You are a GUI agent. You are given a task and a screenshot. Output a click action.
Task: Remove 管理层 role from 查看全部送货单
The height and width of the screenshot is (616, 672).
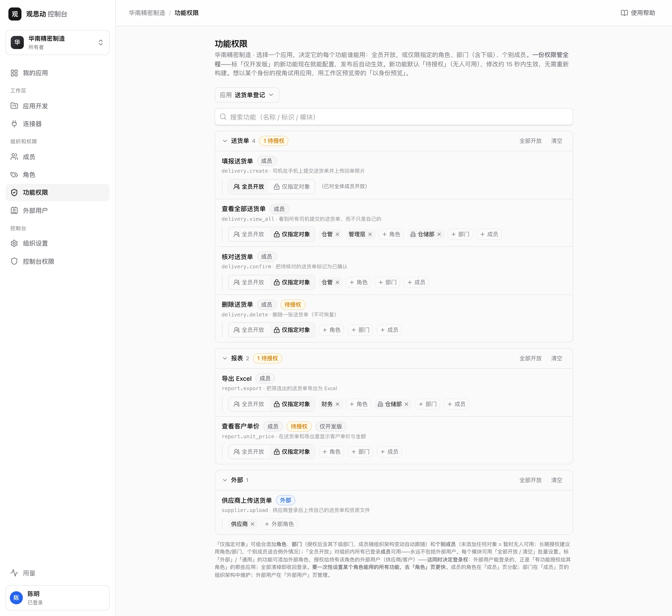coord(370,234)
